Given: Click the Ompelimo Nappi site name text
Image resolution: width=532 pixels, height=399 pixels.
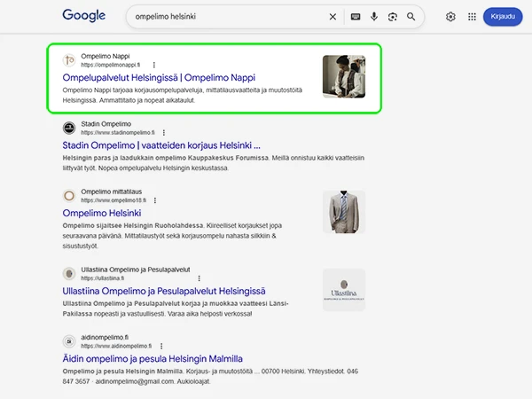Looking at the screenshot, I should (x=106, y=57).
